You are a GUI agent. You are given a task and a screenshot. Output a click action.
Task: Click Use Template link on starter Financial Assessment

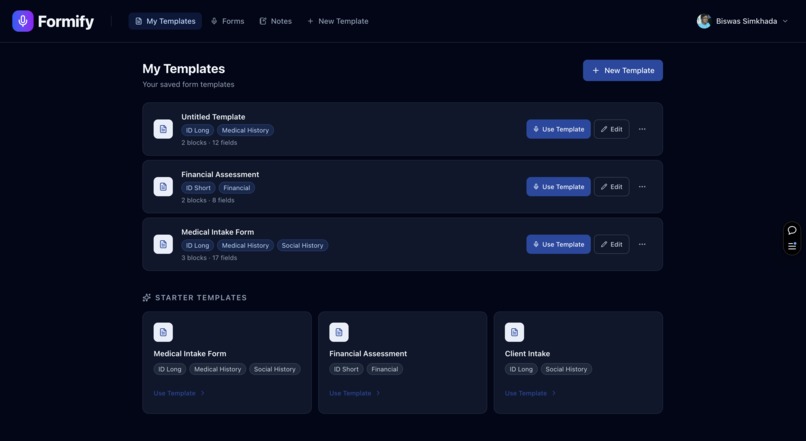[355, 393]
